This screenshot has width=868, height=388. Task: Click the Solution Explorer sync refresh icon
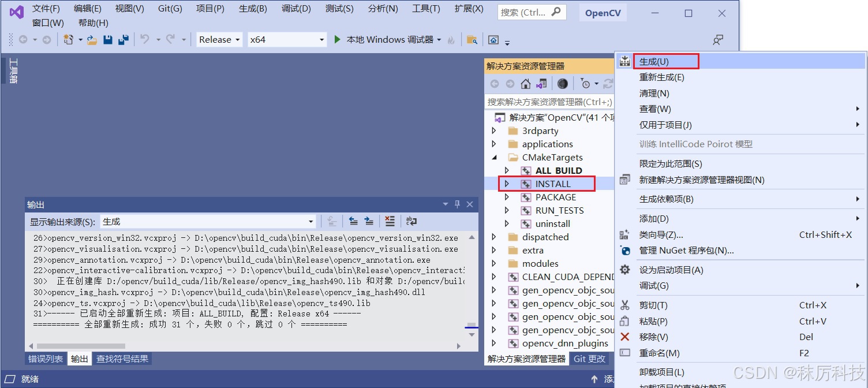tap(608, 84)
